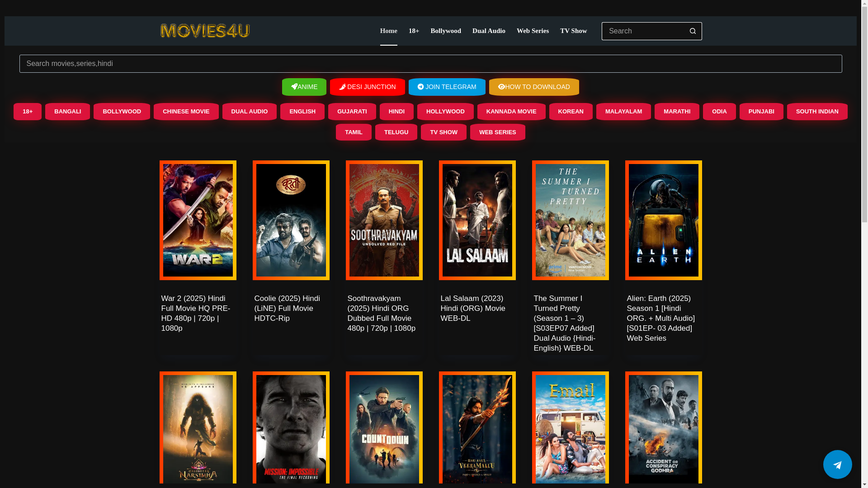
Task: Go to Home menu item
Action: point(389,31)
